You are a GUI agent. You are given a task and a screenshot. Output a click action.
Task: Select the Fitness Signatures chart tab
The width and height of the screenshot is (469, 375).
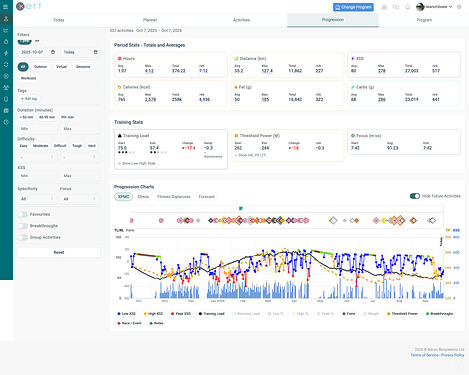coord(174,197)
